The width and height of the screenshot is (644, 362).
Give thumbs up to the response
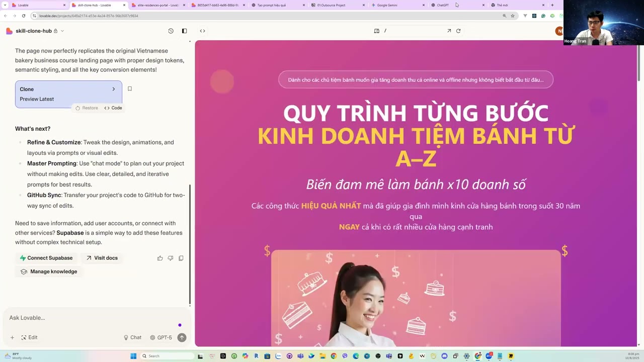point(160,258)
